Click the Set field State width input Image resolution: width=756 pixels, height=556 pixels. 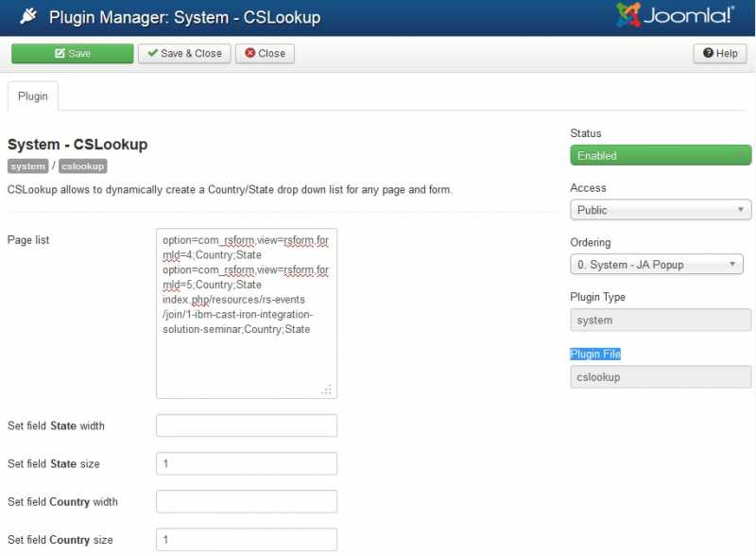pos(246,426)
